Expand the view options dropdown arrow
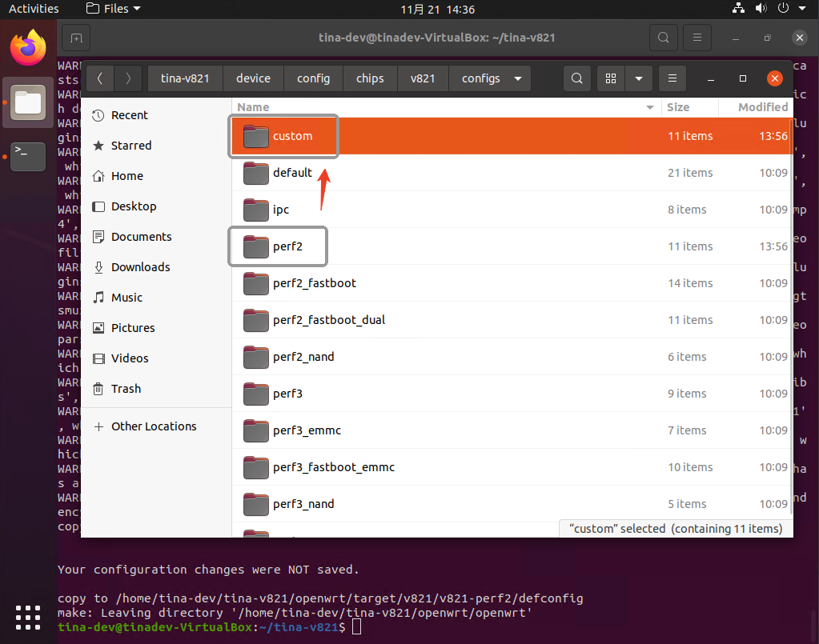Viewport: 819px width, 644px height. (x=638, y=78)
